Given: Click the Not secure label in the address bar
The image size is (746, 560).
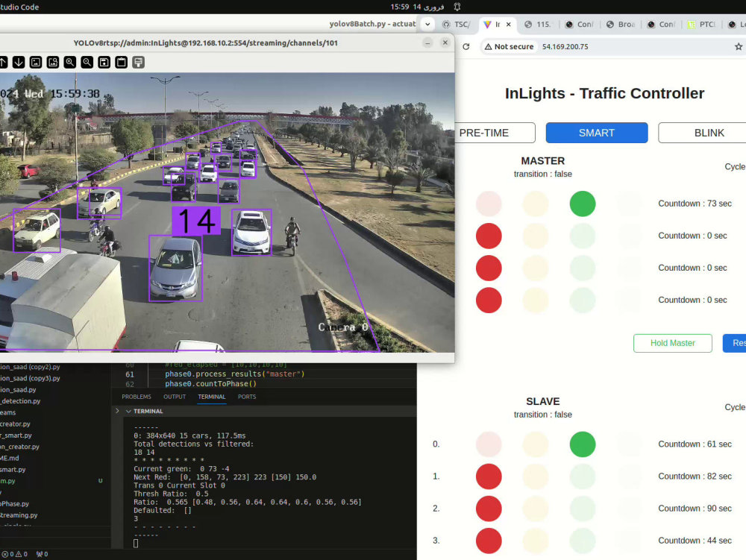Looking at the screenshot, I should click(509, 46).
